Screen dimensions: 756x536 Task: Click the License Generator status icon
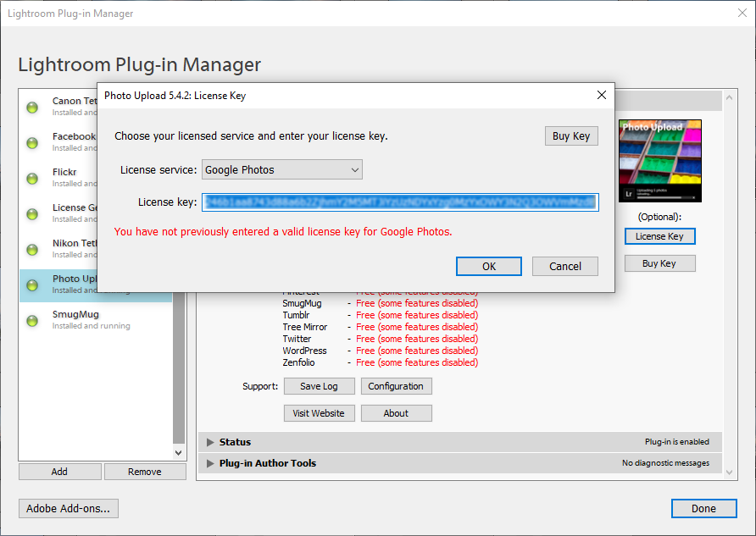coord(33,214)
